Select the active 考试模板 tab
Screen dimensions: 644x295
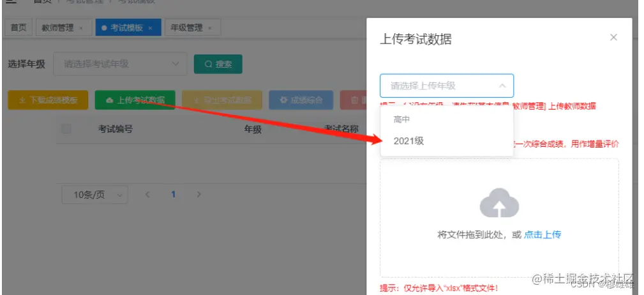[127, 27]
